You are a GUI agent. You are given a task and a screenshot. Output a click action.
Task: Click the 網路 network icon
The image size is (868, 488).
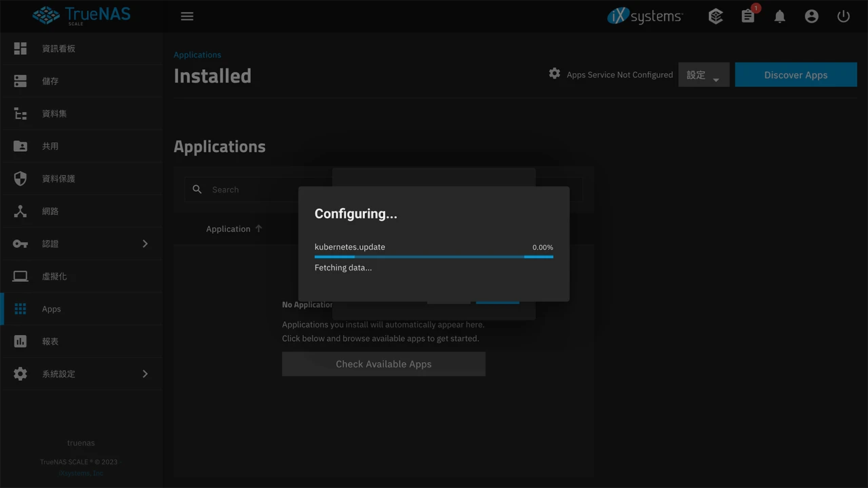point(20,211)
